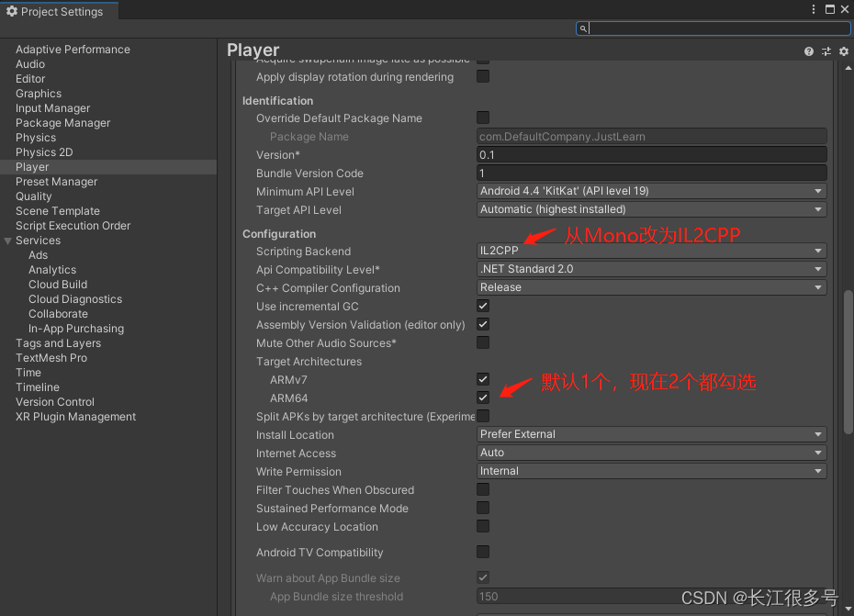Uncheck ARM64 target architecture
The width and height of the screenshot is (854, 616).
(483, 398)
